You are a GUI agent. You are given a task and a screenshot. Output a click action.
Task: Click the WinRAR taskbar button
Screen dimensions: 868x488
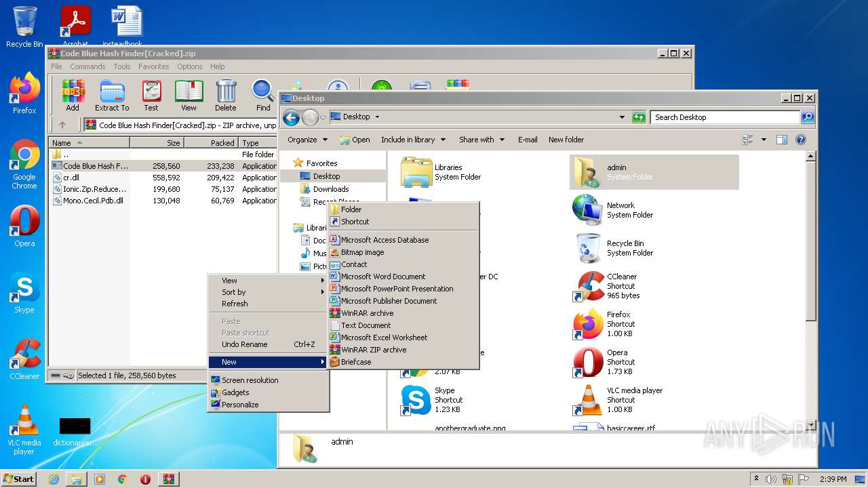[x=168, y=479]
